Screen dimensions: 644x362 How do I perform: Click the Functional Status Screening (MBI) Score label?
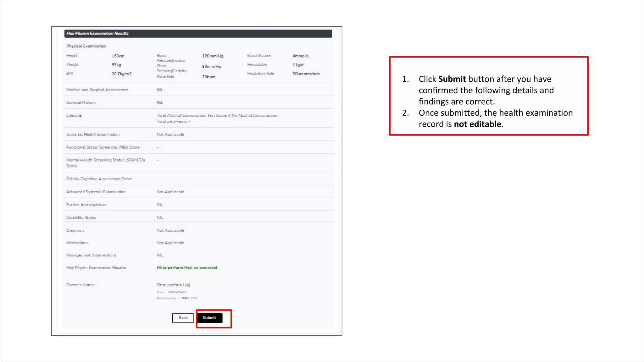click(103, 147)
